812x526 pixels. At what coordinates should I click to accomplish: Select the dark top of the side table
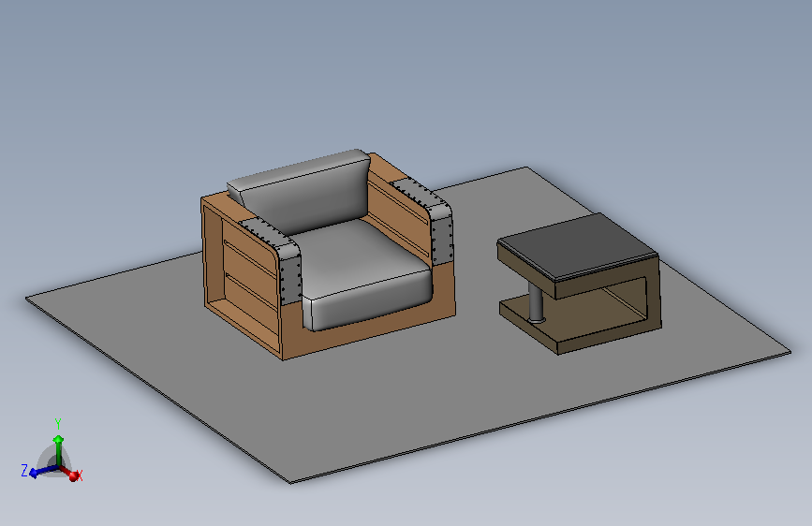(x=579, y=246)
